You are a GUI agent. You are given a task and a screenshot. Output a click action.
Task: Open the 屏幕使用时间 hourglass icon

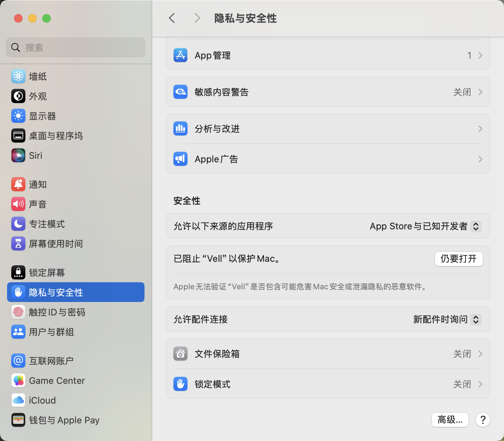18,244
